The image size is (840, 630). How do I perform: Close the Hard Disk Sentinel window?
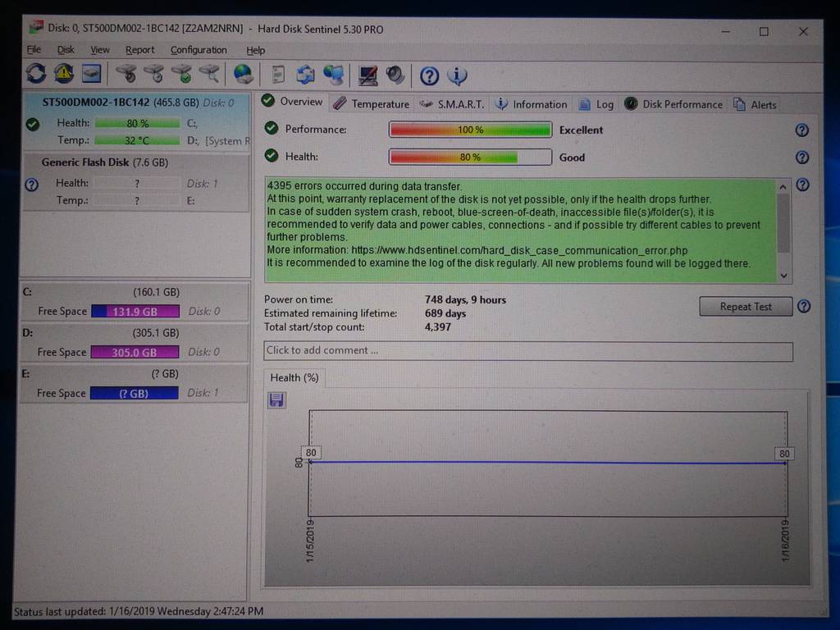(x=803, y=32)
